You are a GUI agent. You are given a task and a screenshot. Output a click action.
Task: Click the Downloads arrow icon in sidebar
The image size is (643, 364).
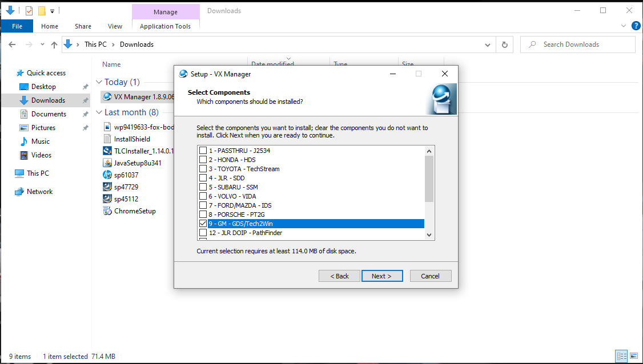[x=24, y=100]
